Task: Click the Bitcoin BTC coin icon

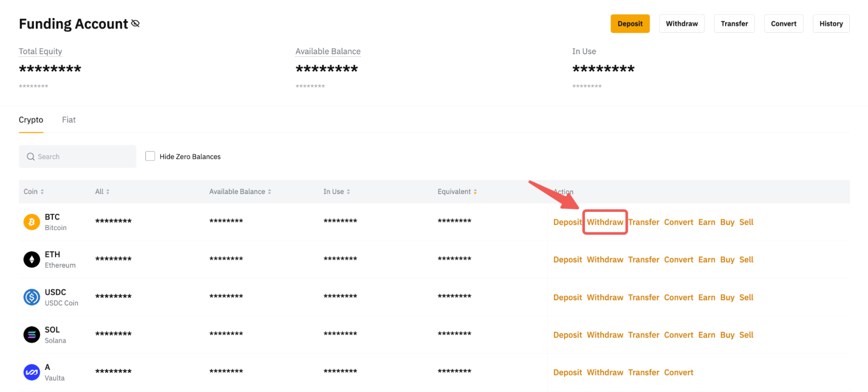Action: point(31,222)
